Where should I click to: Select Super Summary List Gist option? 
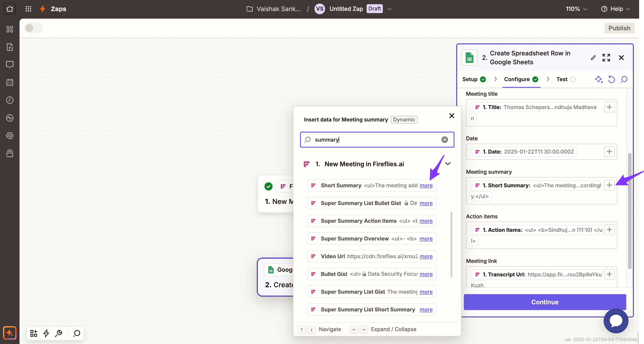pyautogui.click(x=372, y=291)
